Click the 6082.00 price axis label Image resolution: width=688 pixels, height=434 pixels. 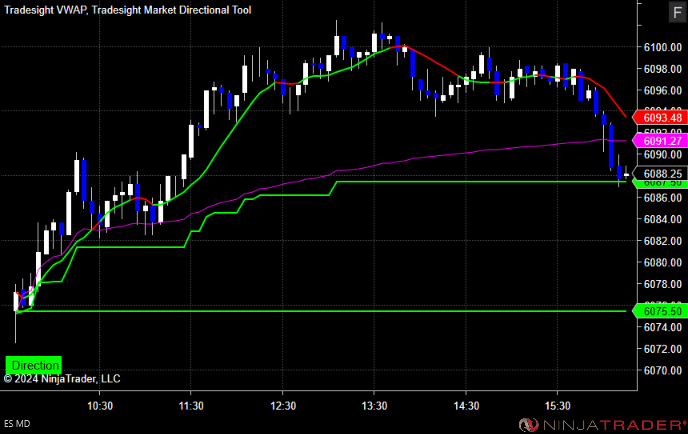point(663,241)
